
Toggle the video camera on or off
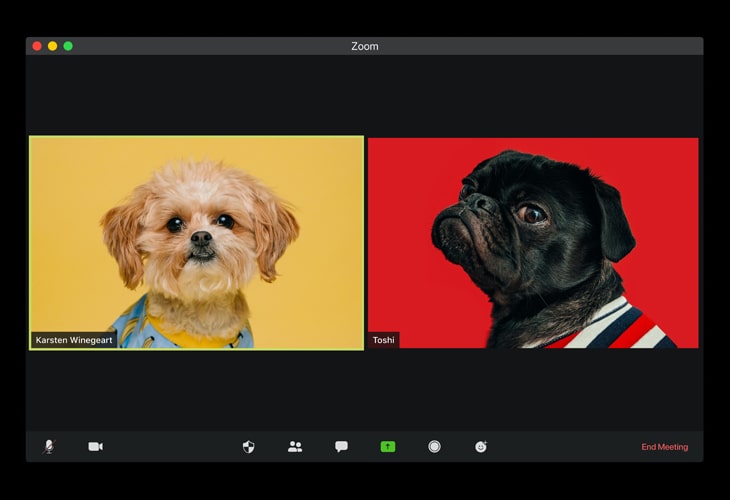click(x=95, y=446)
